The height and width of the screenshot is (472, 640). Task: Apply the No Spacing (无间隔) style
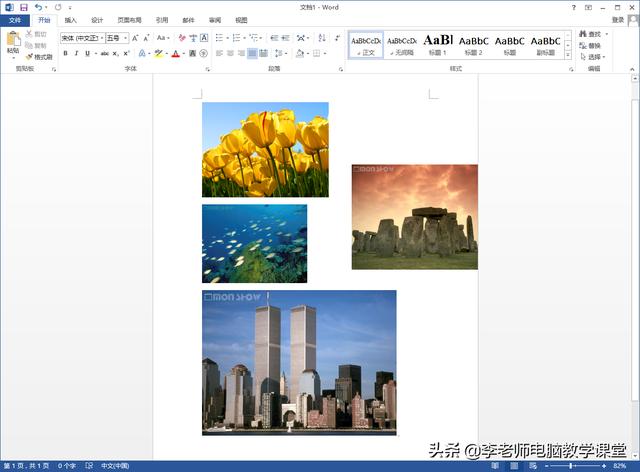(402, 45)
